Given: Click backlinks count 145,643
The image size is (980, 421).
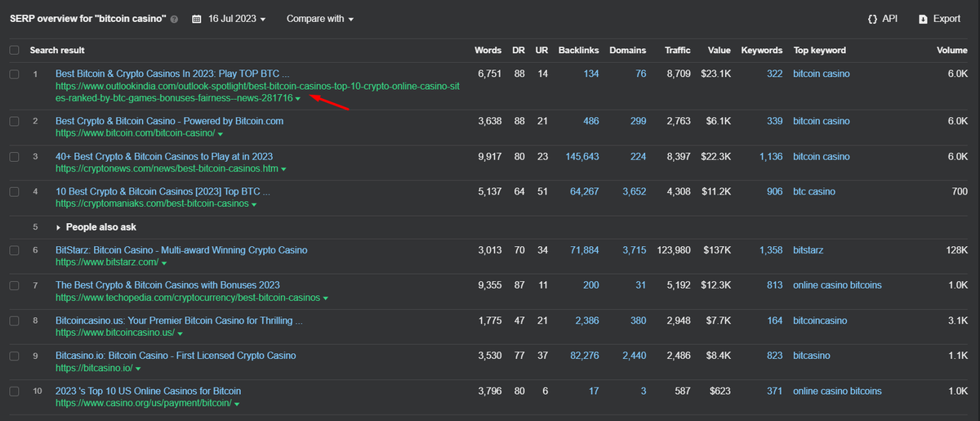Looking at the screenshot, I should (582, 156).
